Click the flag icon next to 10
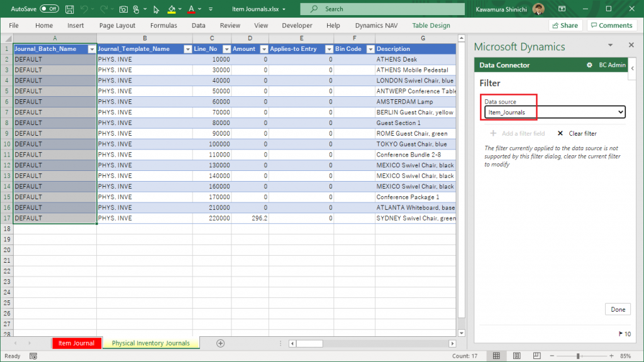 [620, 334]
